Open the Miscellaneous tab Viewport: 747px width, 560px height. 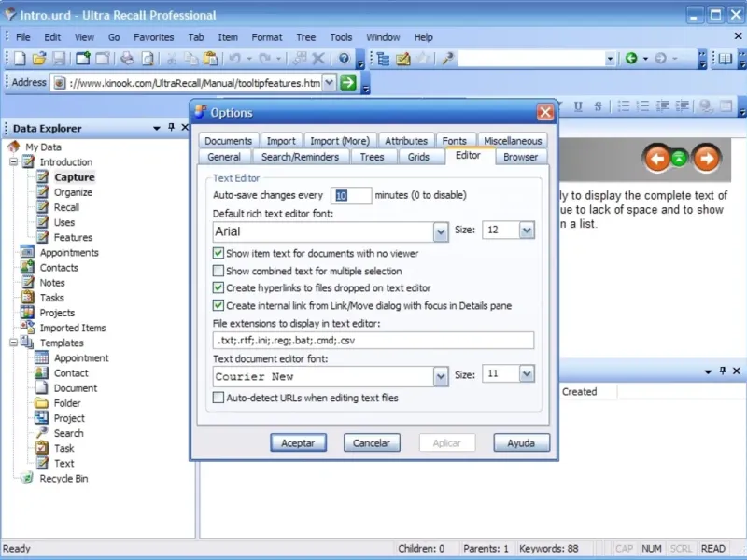513,141
